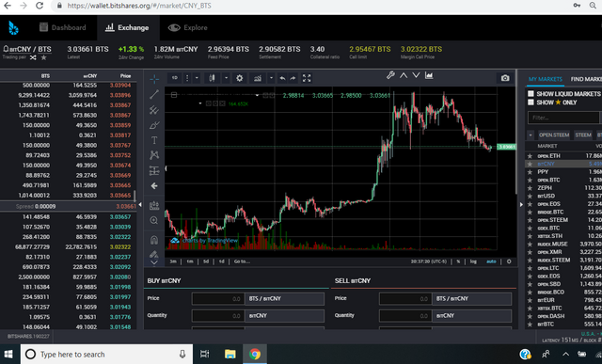Image resolution: width=602 pixels, height=364 pixels.
Task: Enable Show Liquid Markets checkbox
Action: (x=531, y=94)
